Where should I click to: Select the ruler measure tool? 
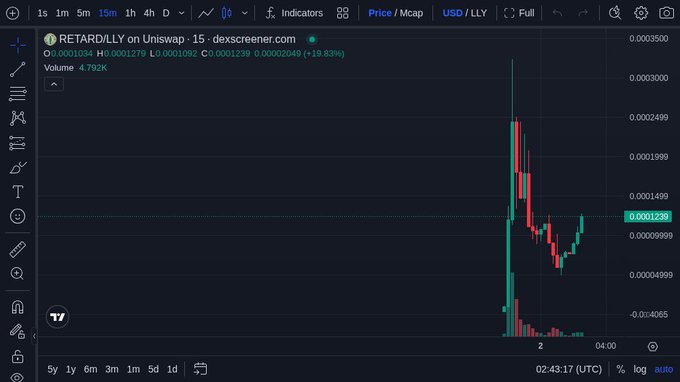[18, 249]
